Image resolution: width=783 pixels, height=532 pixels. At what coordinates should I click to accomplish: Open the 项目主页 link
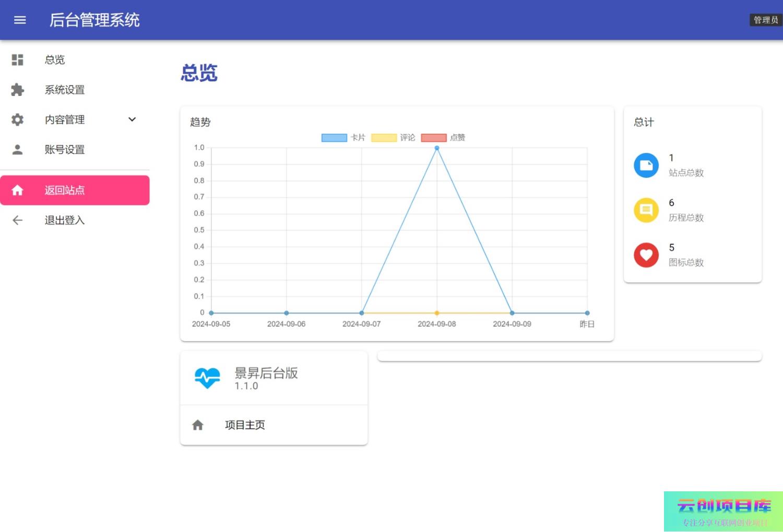pos(245,425)
